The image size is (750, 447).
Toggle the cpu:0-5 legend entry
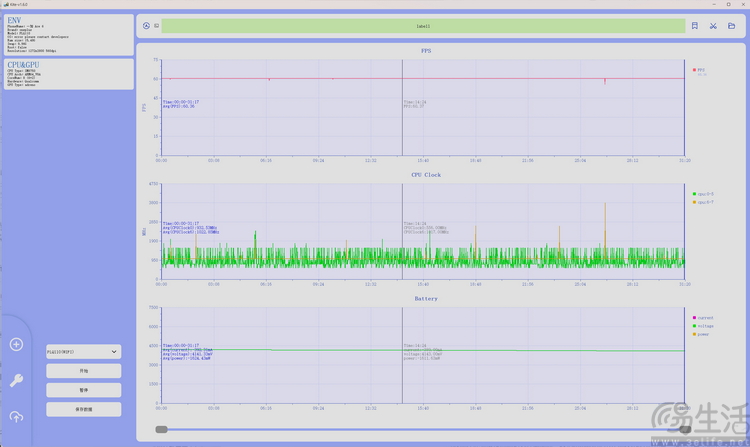click(x=705, y=194)
